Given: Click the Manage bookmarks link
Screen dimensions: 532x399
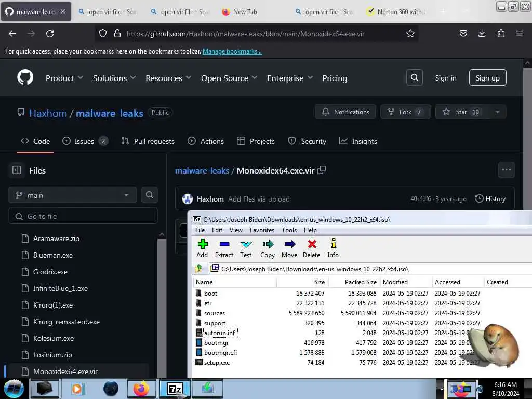Looking at the screenshot, I should tap(232, 51).
